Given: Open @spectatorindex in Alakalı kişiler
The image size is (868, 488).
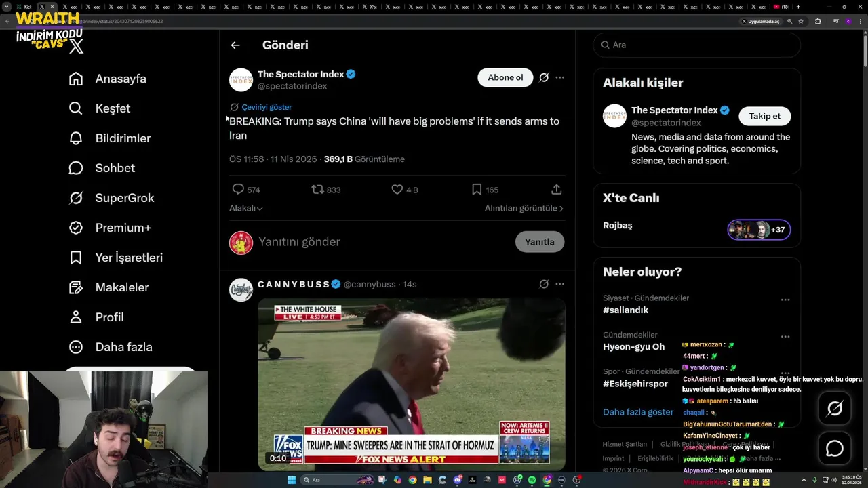Looking at the screenshot, I should click(x=666, y=123).
